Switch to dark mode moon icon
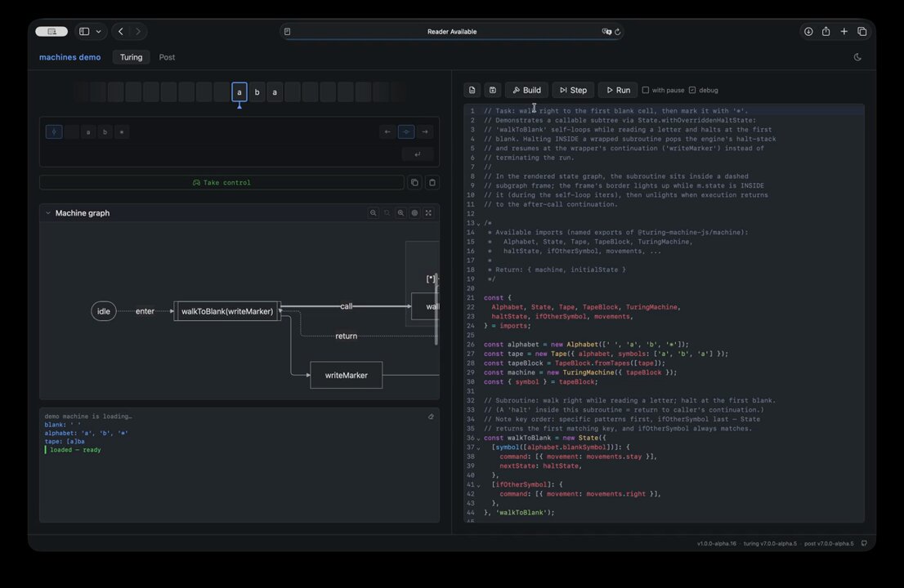 click(x=857, y=57)
